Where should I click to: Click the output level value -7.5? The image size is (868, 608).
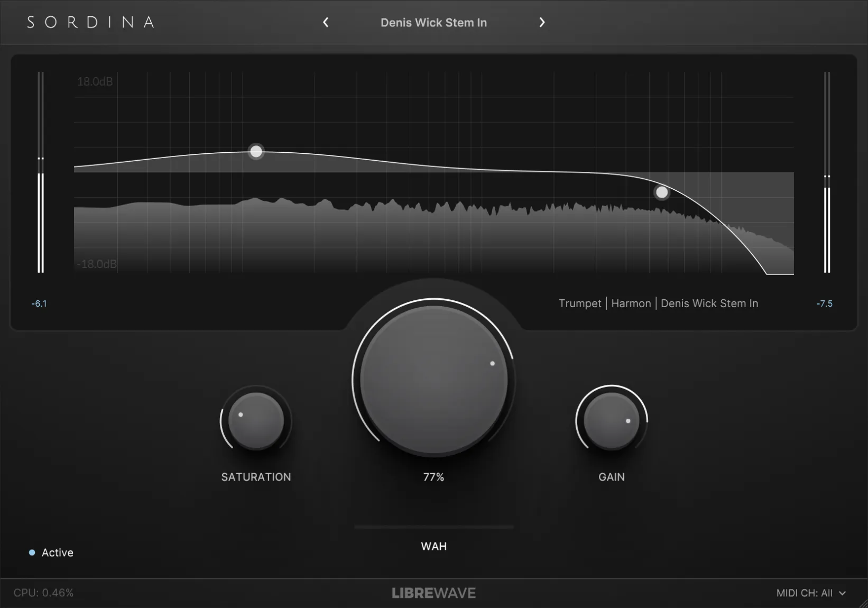[x=824, y=303]
